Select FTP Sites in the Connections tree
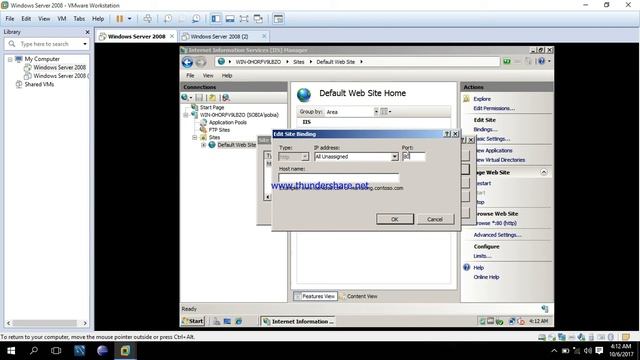The height and width of the screenshot is (360, 640). click(x=219, y=130)
